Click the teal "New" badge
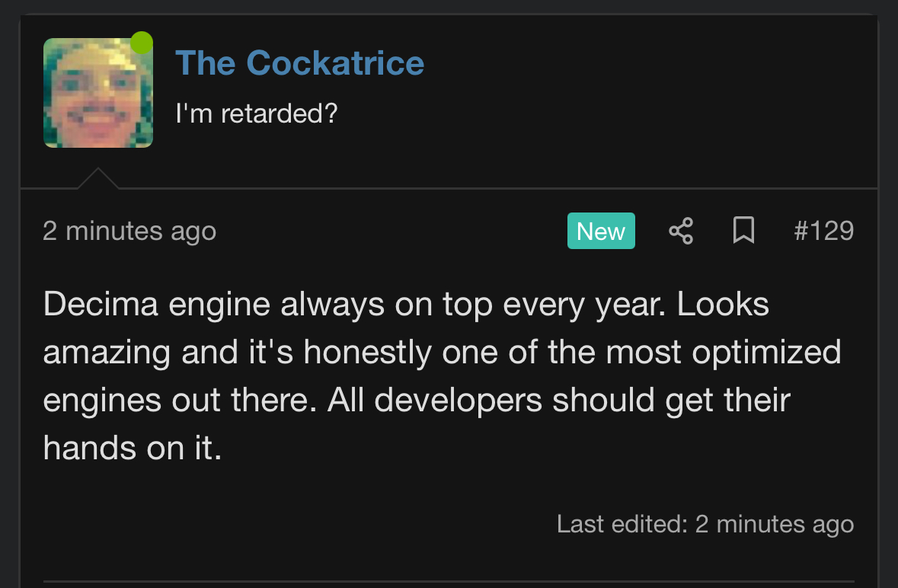Screen dimensions: 898x588 pos(601,231)
